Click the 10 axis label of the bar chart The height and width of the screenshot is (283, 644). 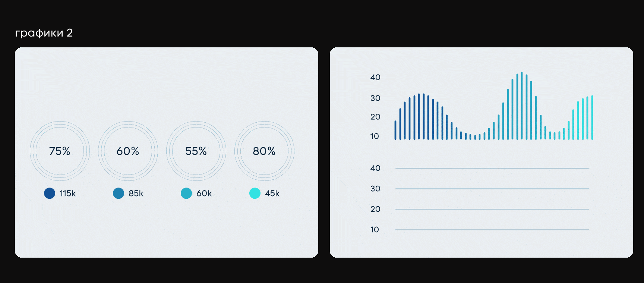tap(375, 136)
